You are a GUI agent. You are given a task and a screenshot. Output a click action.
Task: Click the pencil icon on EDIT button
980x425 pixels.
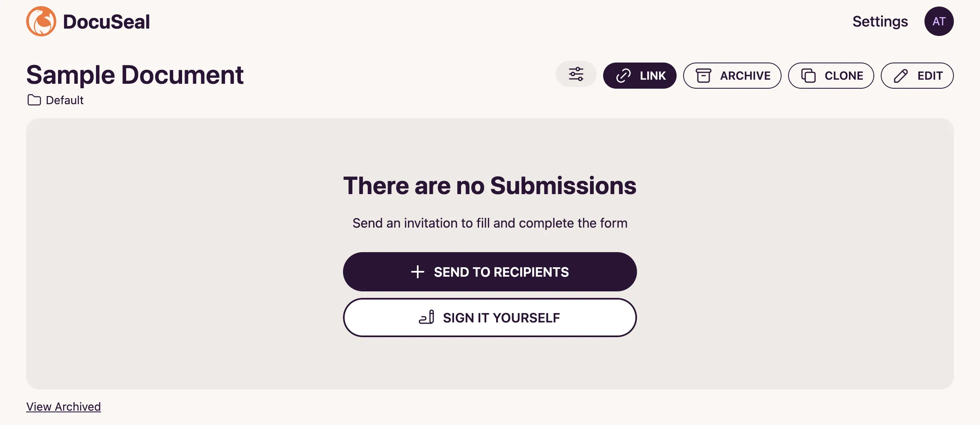901,75
